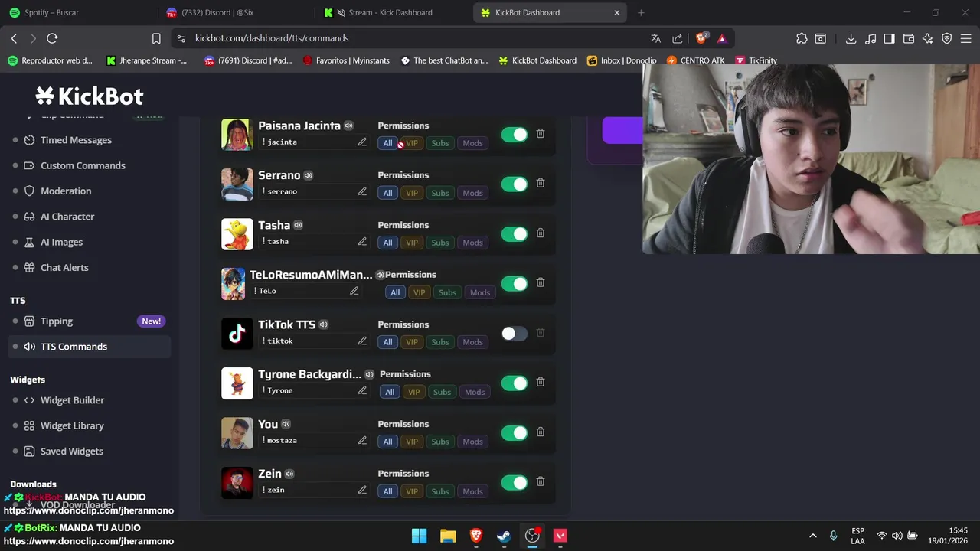Open AI Images in sidebar
The width and height of the screenshot is (980, 551).
(x=61, y=242)
